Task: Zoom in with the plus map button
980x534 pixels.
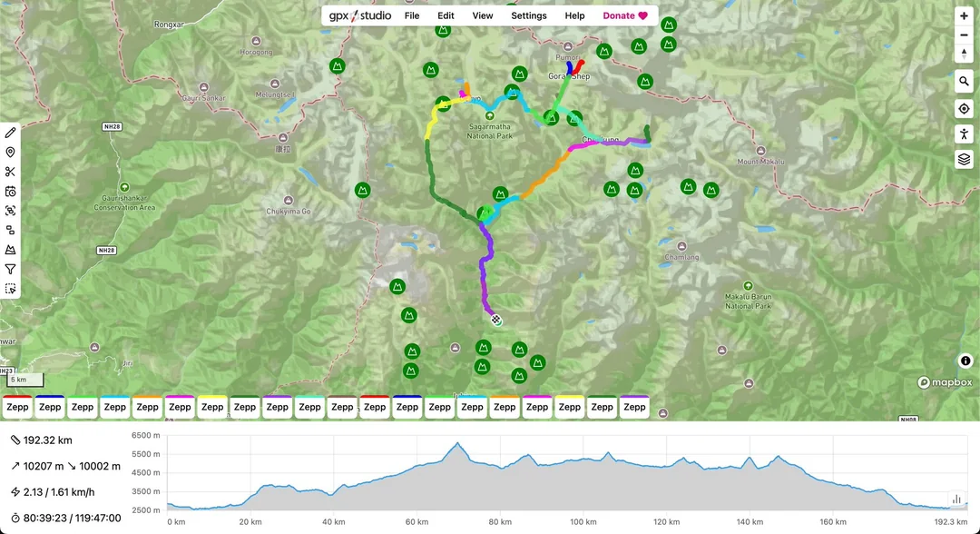Action: [964, 15]
